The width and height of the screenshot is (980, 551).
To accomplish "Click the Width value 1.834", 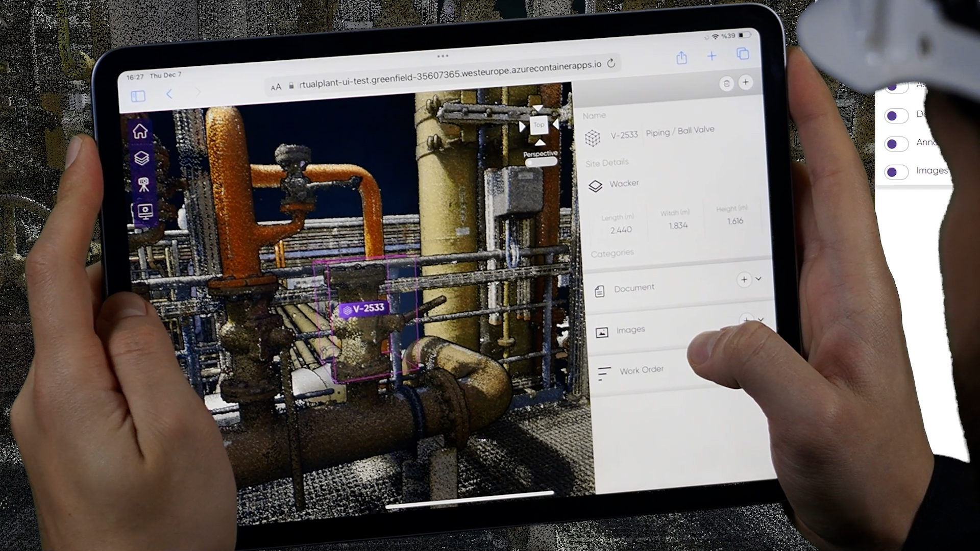I will click(678, 226).
